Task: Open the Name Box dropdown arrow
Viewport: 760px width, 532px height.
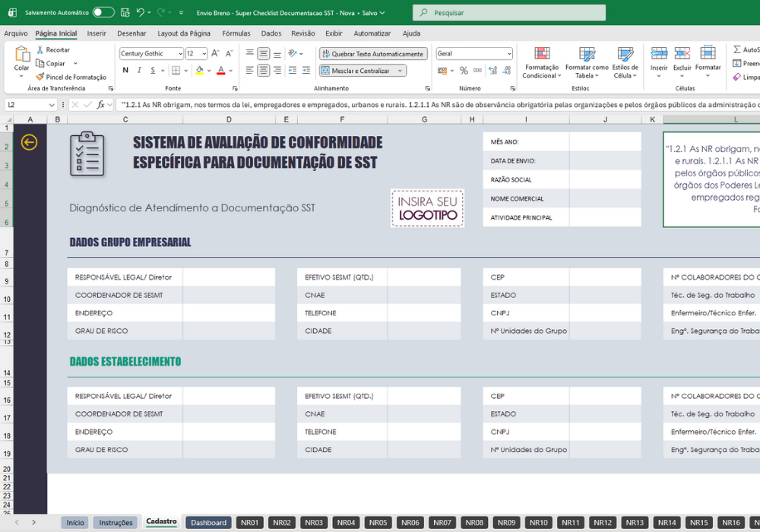Action: pyautogui.click(x=52, y=105)
